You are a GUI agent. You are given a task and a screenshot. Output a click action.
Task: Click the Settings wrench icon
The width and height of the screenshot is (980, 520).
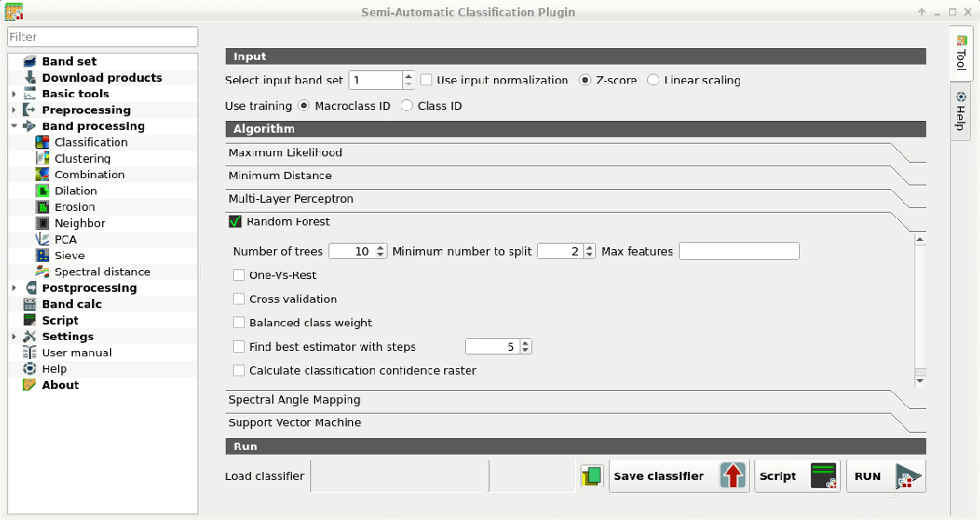(x=29, y=336)
